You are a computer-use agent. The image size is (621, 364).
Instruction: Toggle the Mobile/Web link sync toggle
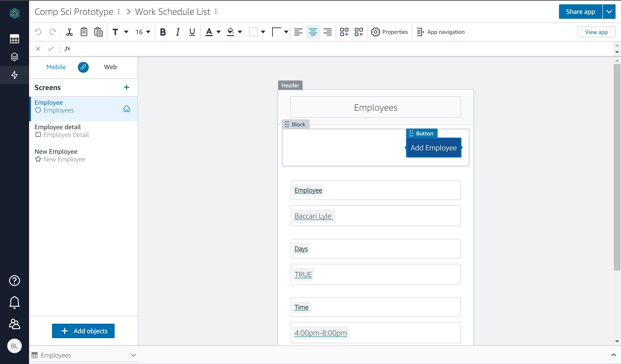point(83,67)
